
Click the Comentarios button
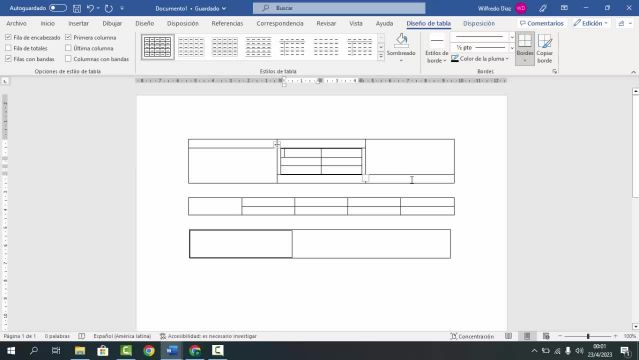(x=542, y=24)
